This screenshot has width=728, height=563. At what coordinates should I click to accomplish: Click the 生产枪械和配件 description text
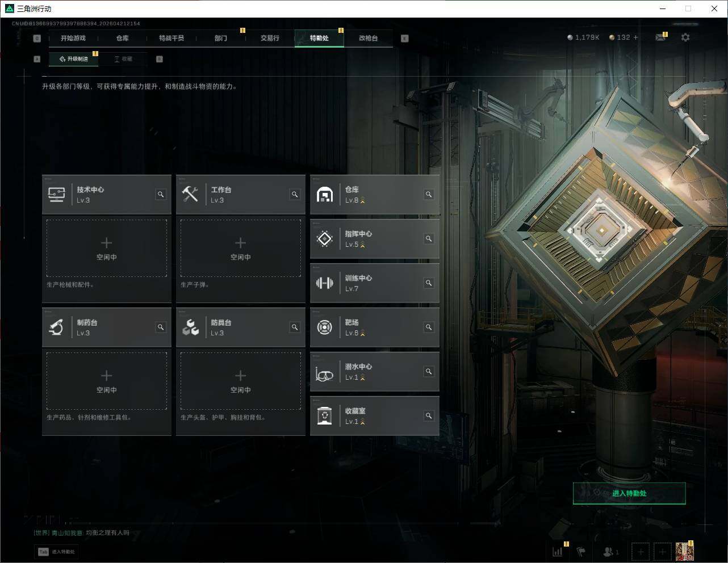tap(70, 285)
